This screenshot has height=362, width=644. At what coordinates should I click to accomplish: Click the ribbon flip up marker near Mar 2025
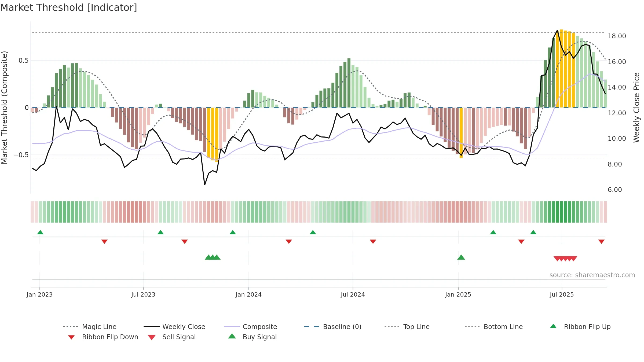(x=493, y=232)
